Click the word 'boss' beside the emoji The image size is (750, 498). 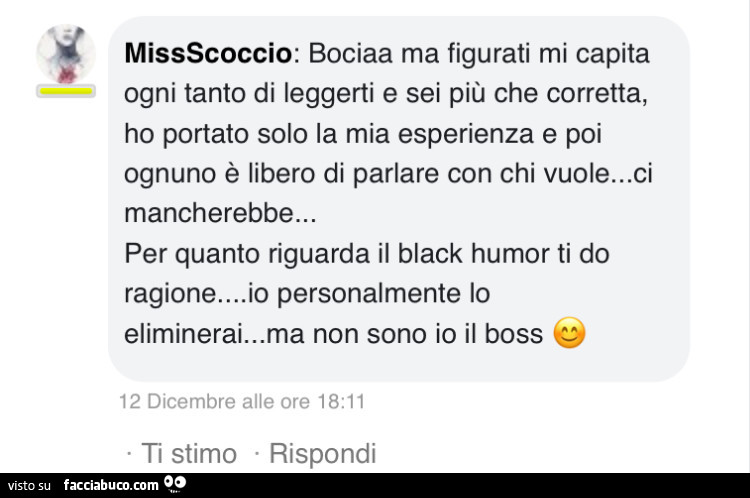tap(514, 333)
